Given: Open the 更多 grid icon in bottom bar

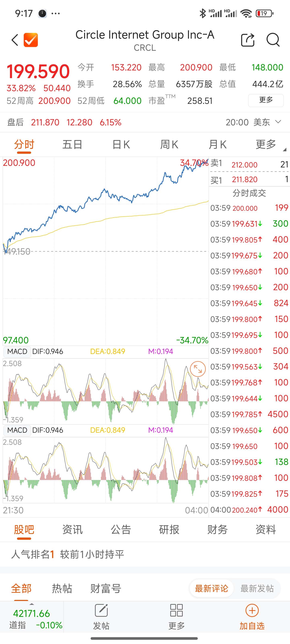Looking at the screenshot, I should 176,611.
